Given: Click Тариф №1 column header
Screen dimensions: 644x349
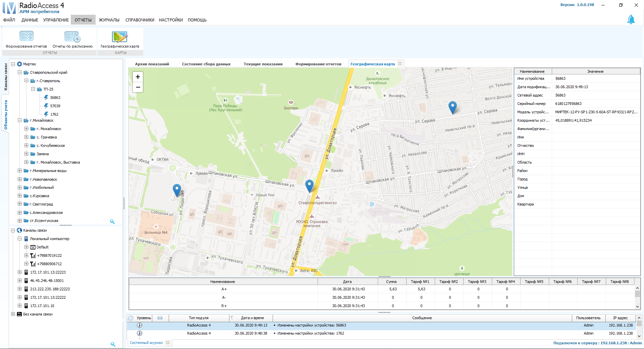Looking at the screenshot, I should pos(420,282).
